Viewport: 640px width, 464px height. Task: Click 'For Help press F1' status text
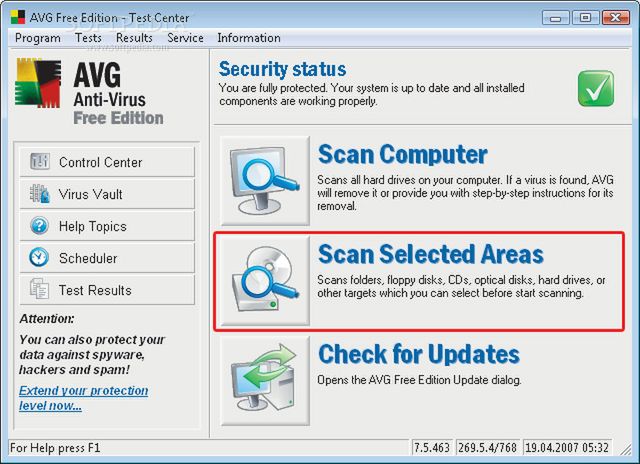click(55, 448)
